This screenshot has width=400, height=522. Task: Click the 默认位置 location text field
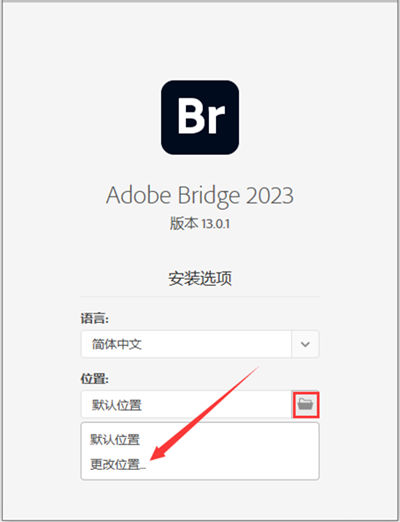click(186, 405)
